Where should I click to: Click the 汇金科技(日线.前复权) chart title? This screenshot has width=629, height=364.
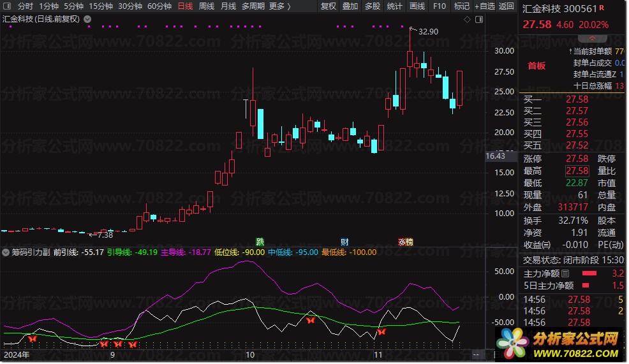tap(41, 19)
